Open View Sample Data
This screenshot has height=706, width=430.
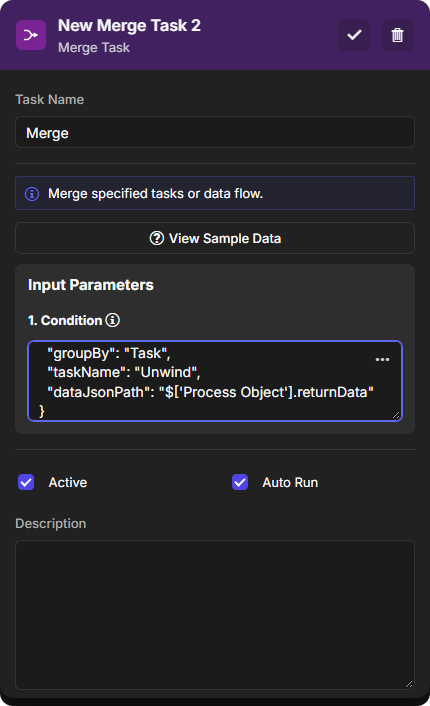point(215,238)
